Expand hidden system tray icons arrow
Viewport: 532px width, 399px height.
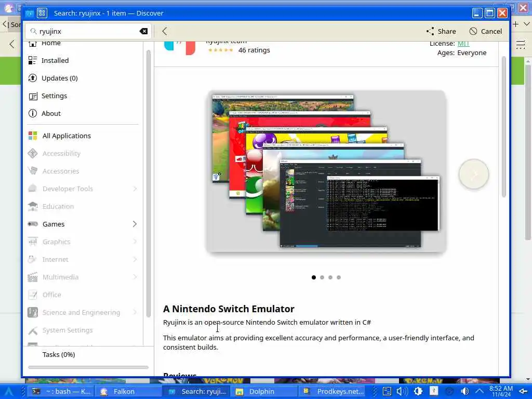tap(479, 392)
